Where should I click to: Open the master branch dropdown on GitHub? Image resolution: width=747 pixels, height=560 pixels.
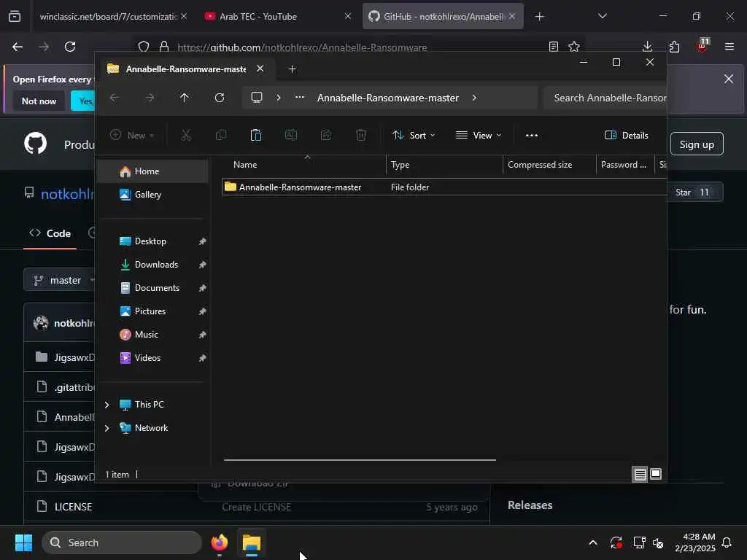coord(60,280)
